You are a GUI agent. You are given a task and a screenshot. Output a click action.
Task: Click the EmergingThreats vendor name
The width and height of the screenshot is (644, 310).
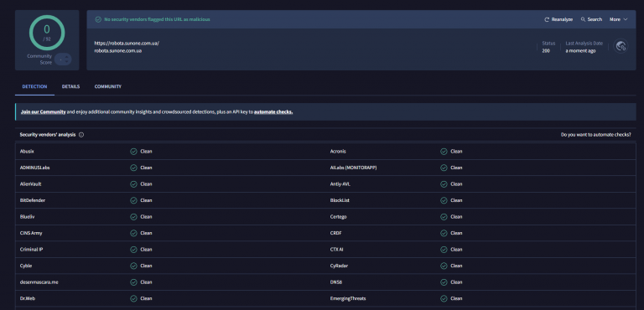(348, 298)
